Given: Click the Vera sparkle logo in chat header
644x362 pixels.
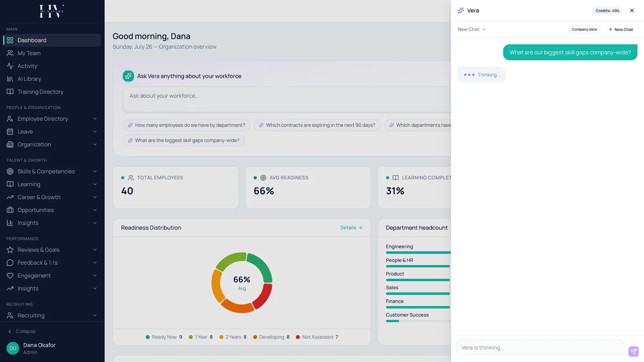Looking at the screenshot, I should 461,10.
